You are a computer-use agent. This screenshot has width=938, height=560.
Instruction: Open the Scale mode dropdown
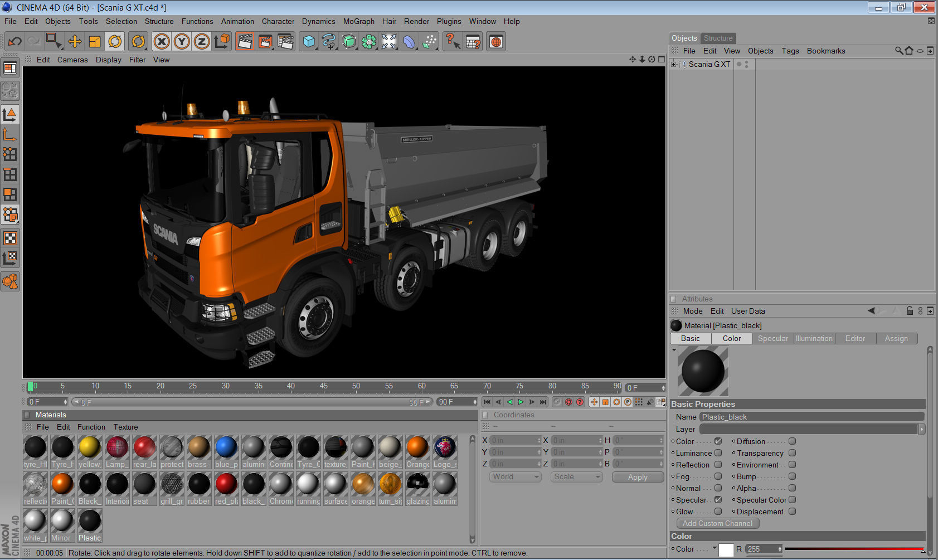point(577,477)
